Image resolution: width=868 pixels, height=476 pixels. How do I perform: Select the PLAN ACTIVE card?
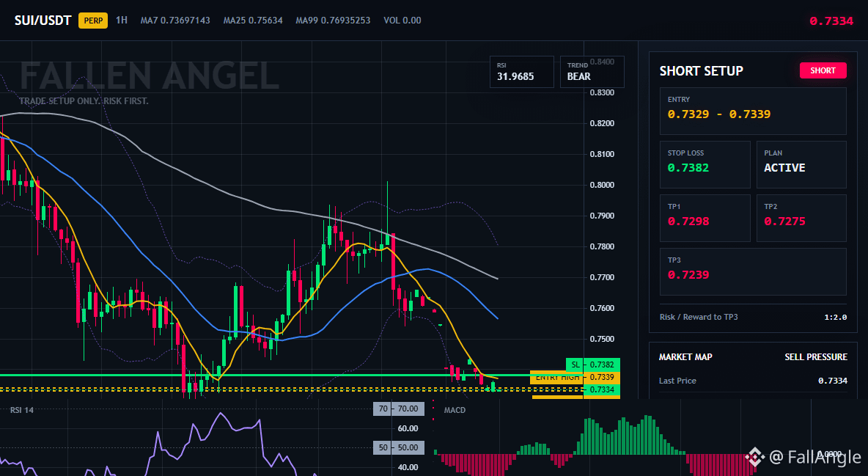tap(801, 164)
